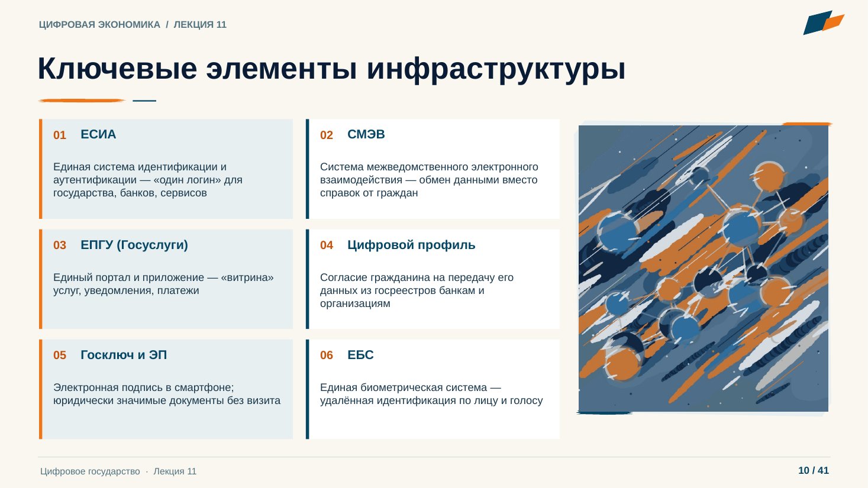Click the card number '03'
This screenshot has width=868, height=488.
tap(60, 245)
